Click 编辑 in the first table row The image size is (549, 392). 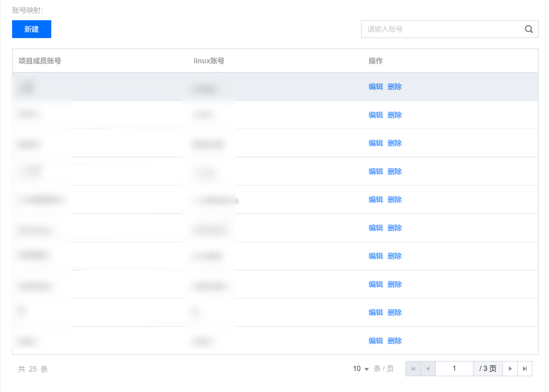376,86
